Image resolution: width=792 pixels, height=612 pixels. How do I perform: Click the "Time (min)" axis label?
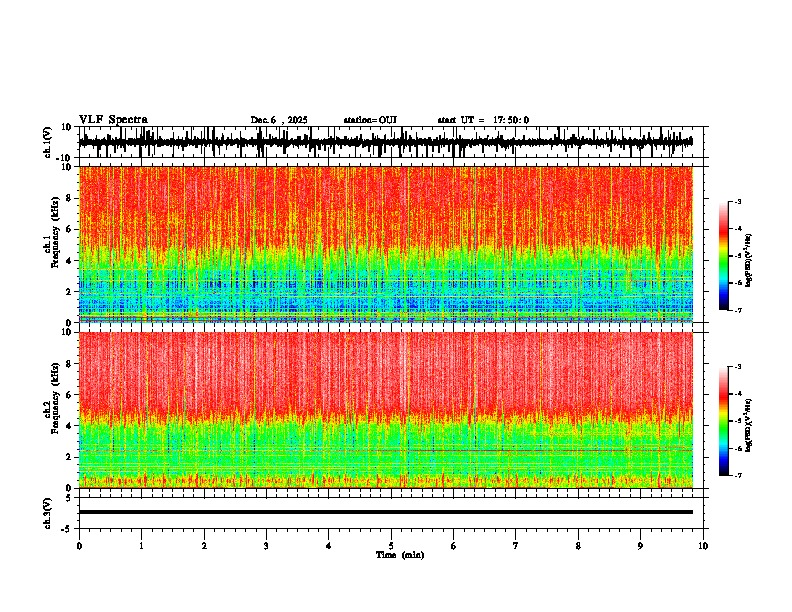[400, 555]
